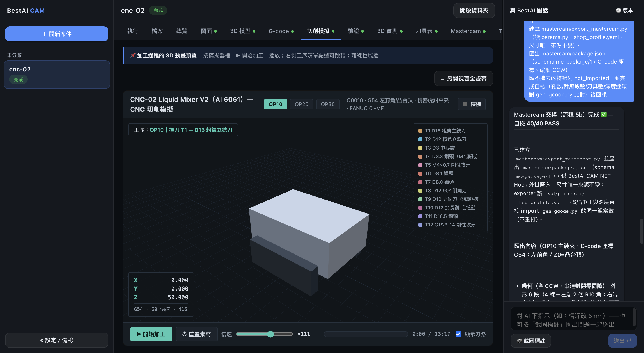This screenshot has width=644, height=353.
Task: Switch to the G-code tab
Action: click(281, 31)
